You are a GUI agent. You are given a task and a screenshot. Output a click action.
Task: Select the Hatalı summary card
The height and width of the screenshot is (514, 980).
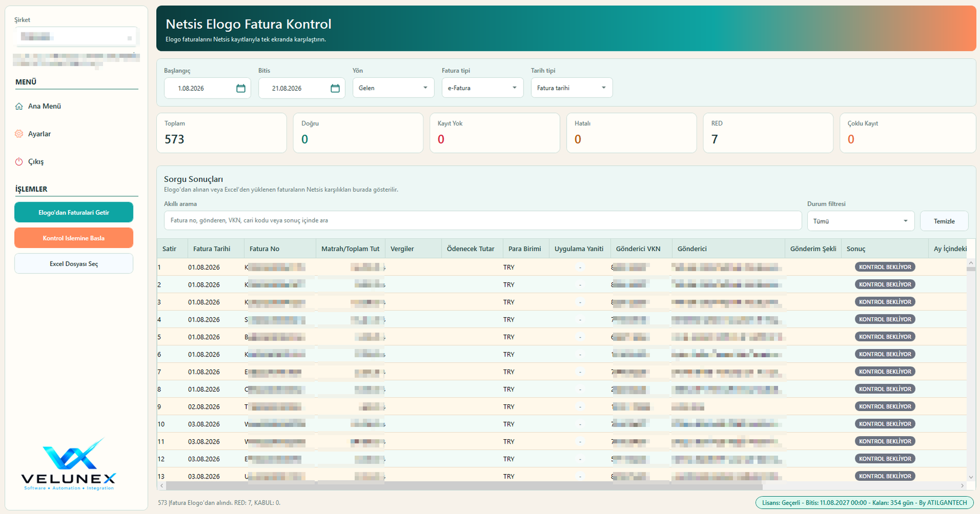tap(631, 133)
